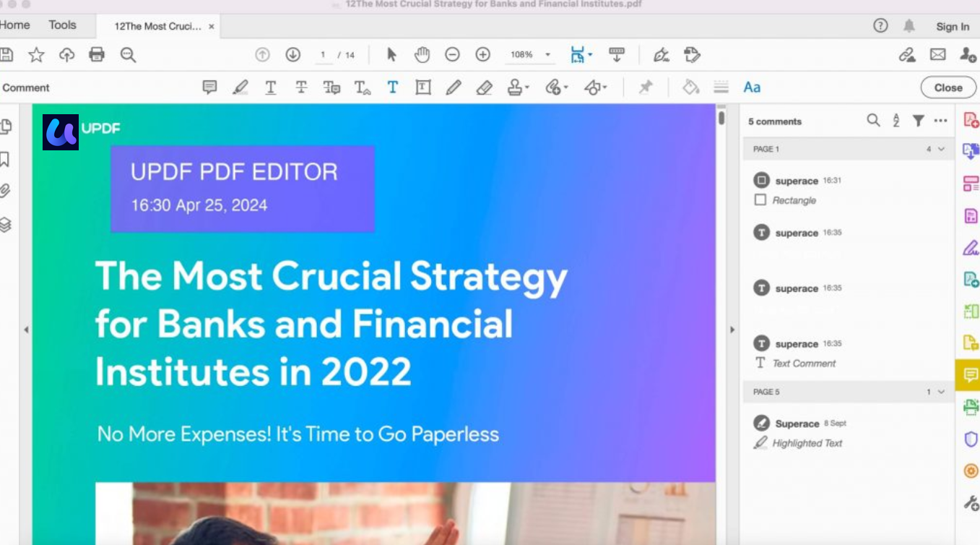Upload the file to the cloud

66,55
